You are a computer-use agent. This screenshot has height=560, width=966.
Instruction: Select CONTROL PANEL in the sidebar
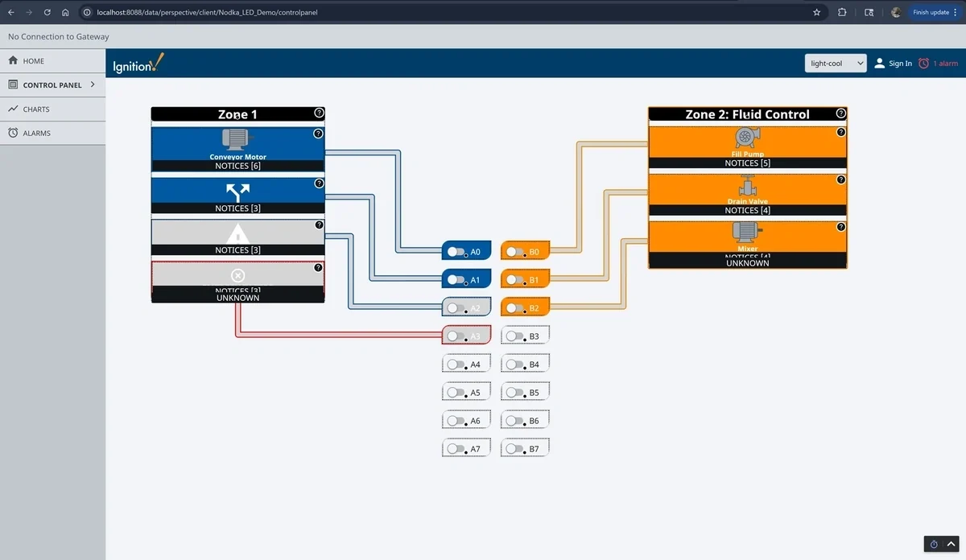click(x=52, y=84)
